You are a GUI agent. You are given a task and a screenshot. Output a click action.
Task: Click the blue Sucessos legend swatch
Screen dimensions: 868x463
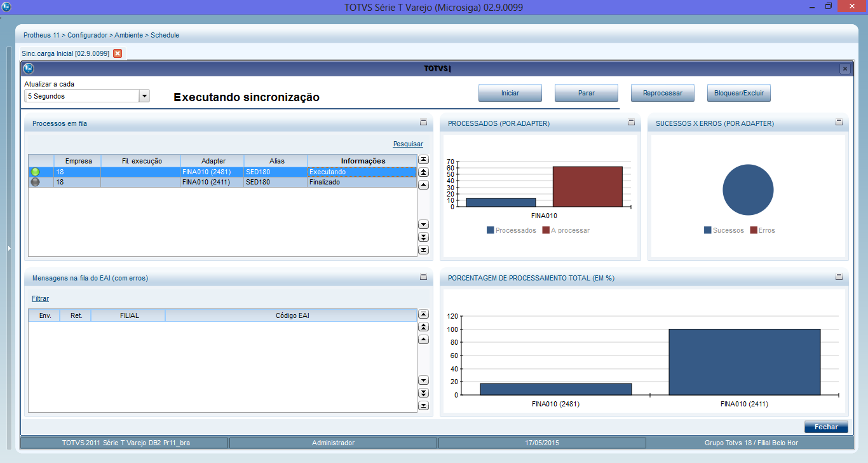(707, 230)
